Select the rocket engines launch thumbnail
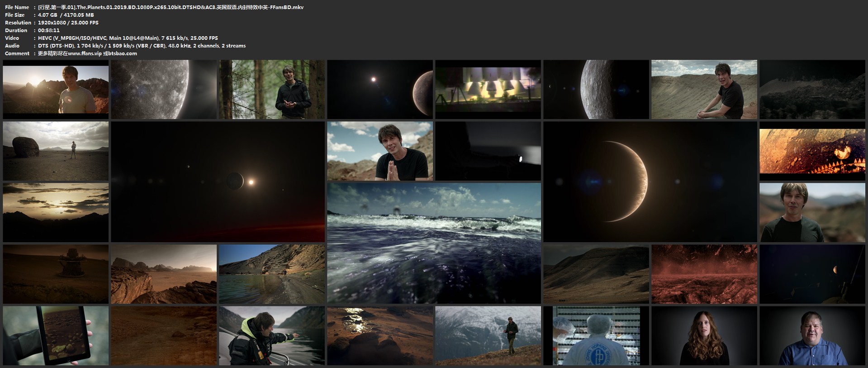868x368 pixels. pos(488,89)
